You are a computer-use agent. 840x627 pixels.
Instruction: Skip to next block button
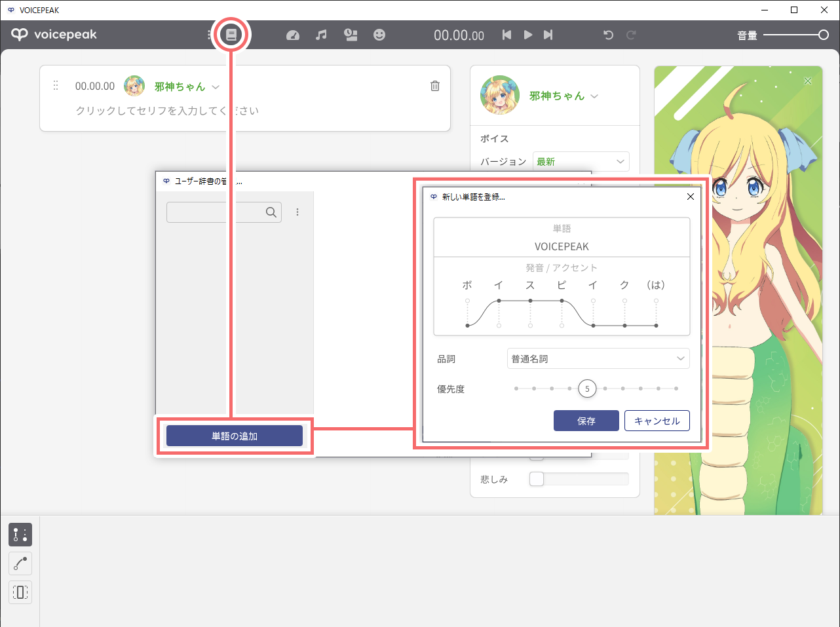[548, 35]
